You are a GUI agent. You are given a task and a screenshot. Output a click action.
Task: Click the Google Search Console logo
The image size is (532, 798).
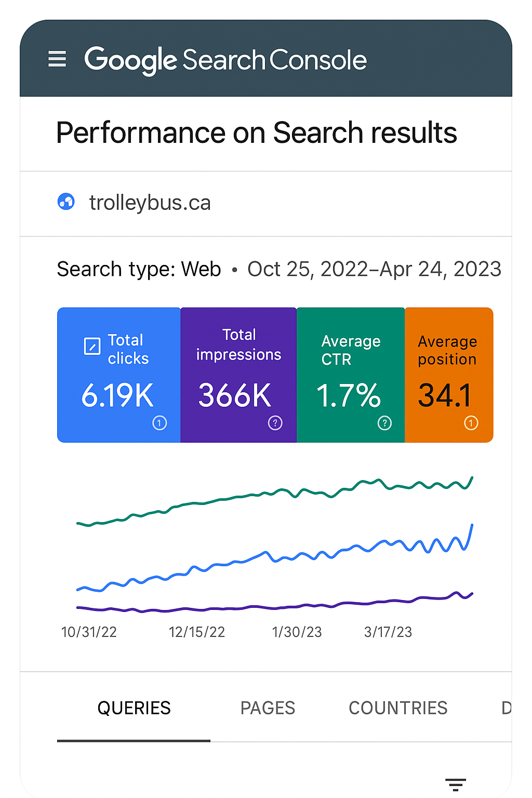tap(225, 60)
